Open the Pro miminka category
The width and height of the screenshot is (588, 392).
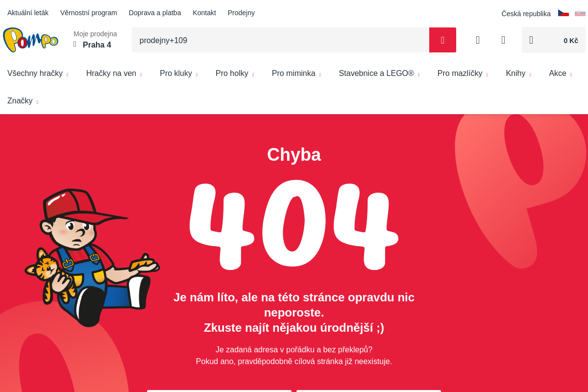click(296, 73)
